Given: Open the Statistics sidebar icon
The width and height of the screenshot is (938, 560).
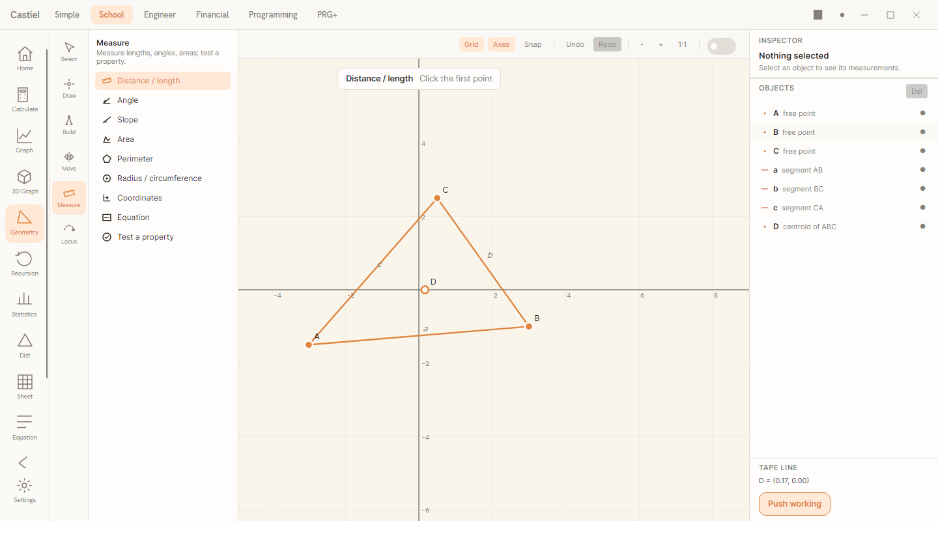Looking at the screenshot, I should [x=25, y=305].
